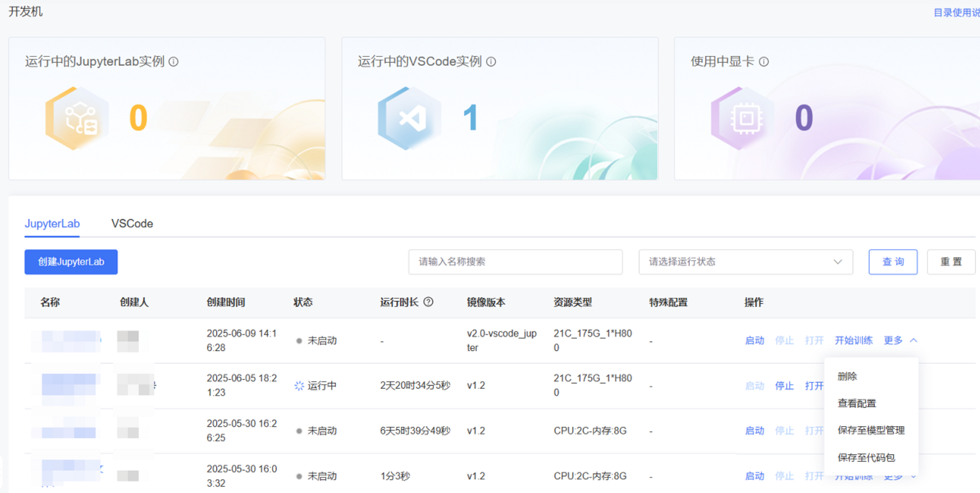
Task: Click the VSCode instance count 1
Action: (471, 118)
